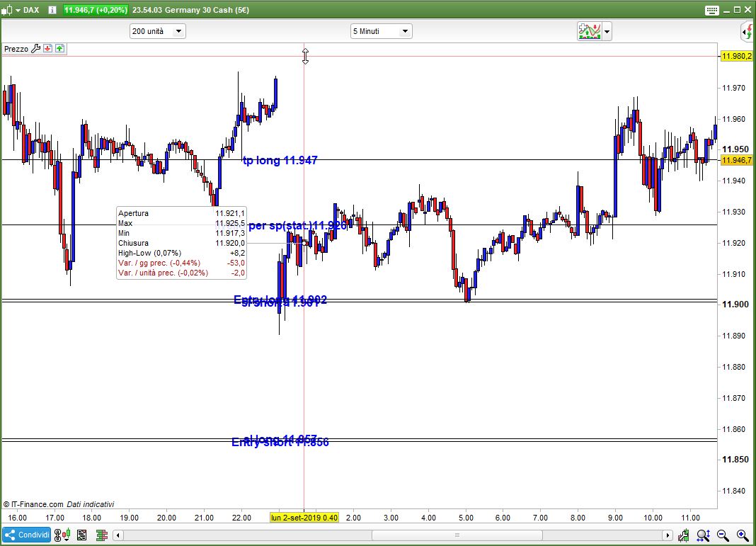
Task: Click the Condividi share button
Action: [x=27, y=535]
